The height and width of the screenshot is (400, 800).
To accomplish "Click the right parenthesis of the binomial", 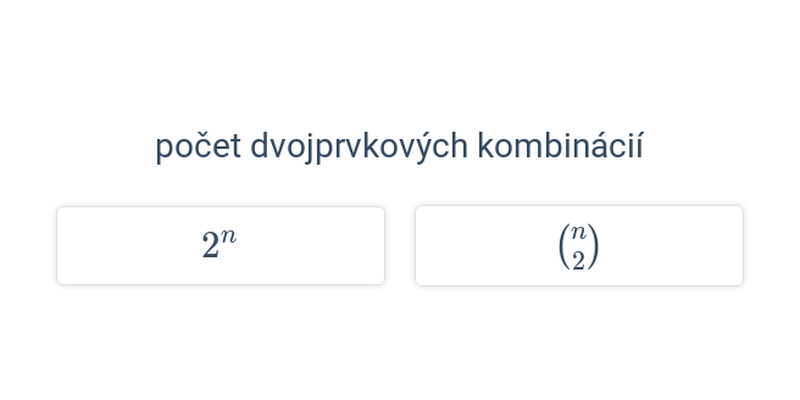I will point(592,247).
